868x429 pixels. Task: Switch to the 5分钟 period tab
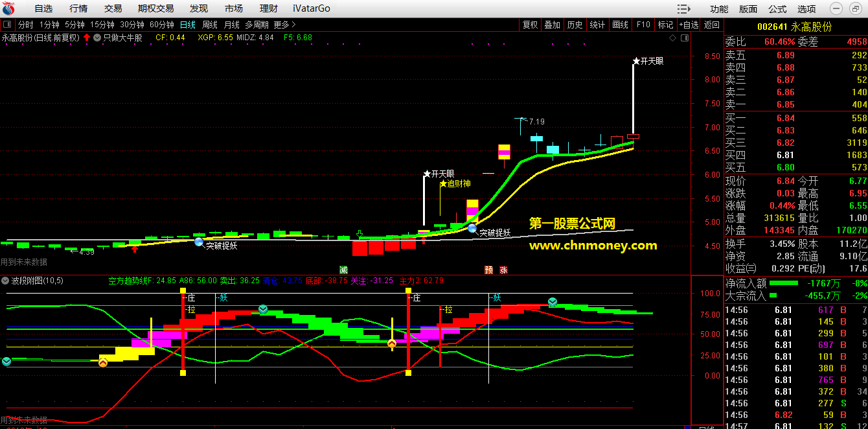tap(74, 25)
